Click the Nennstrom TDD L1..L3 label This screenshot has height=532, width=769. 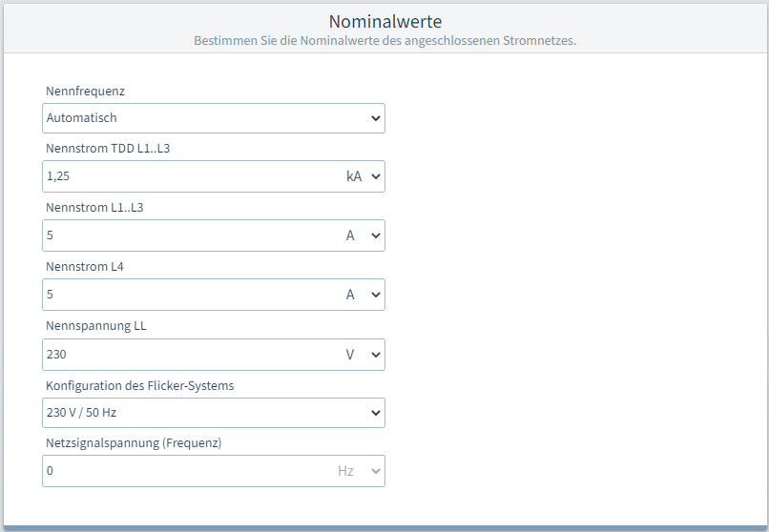click(x=108, y=149)
